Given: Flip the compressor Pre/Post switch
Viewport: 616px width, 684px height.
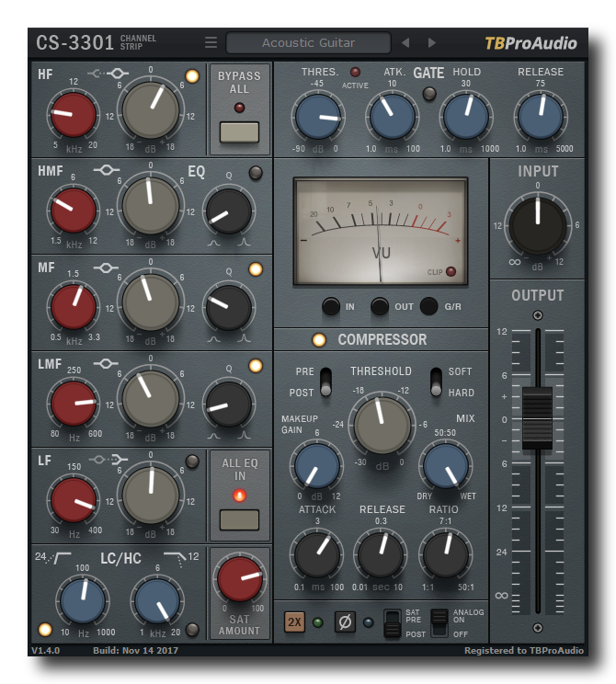Looking at the screenshot, I should [x=325, y=382].
